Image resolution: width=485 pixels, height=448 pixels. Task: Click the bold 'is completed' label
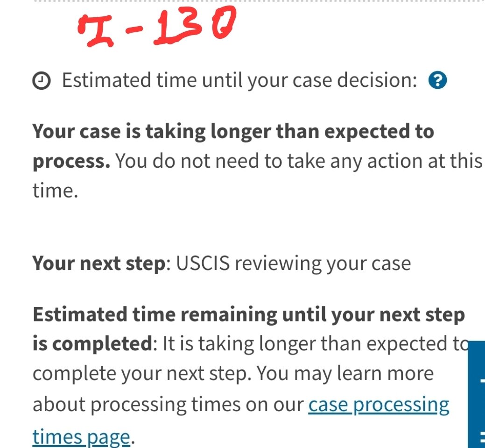[x=92, y=344]
